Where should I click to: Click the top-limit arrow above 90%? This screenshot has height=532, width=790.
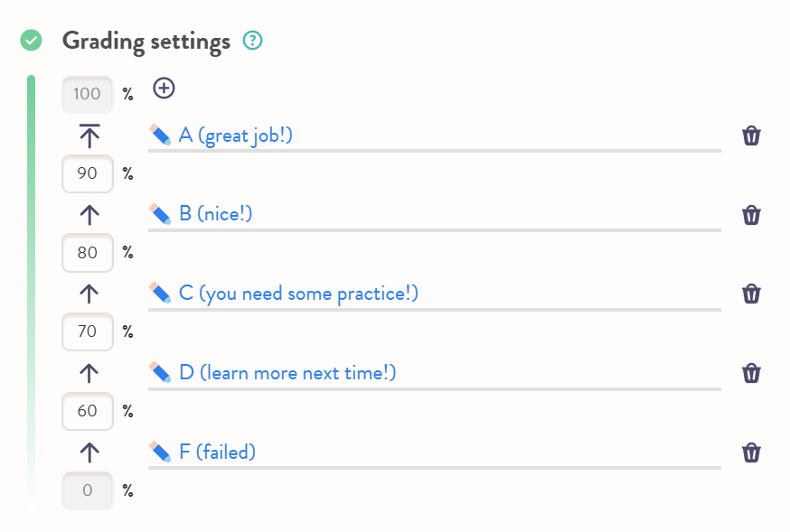[x=89, y=135]
